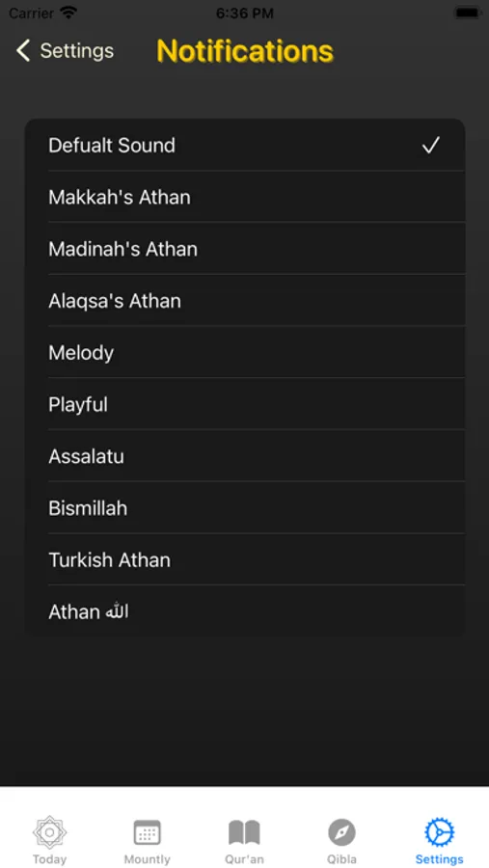The image size is (489, 868).
Task: Tap the Notifications page title
Action: [245, 51]
